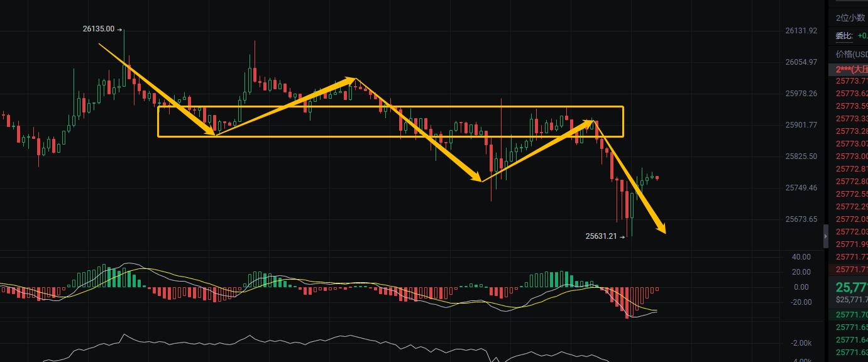Collapse the order book panel handle

[x=826, y=236]
